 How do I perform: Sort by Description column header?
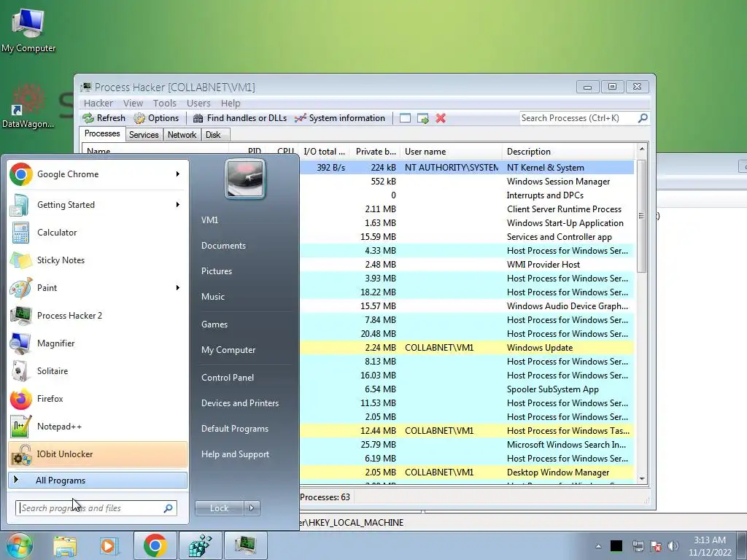click(568, 152)
